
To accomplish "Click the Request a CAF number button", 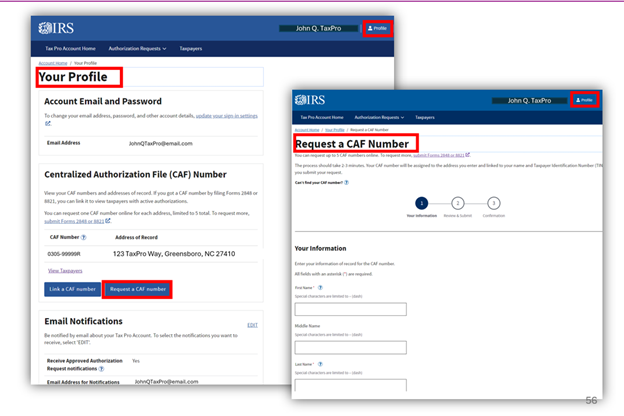I will coord(138,289).
